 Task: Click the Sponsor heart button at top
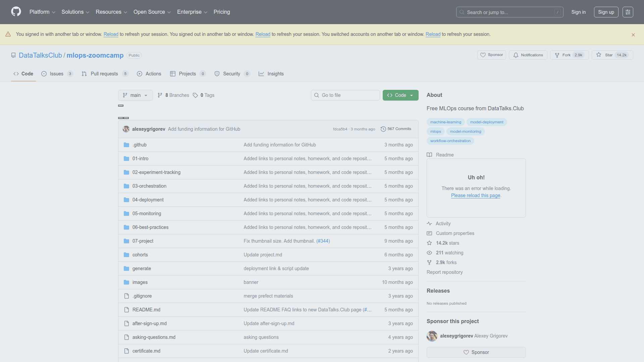492,55
